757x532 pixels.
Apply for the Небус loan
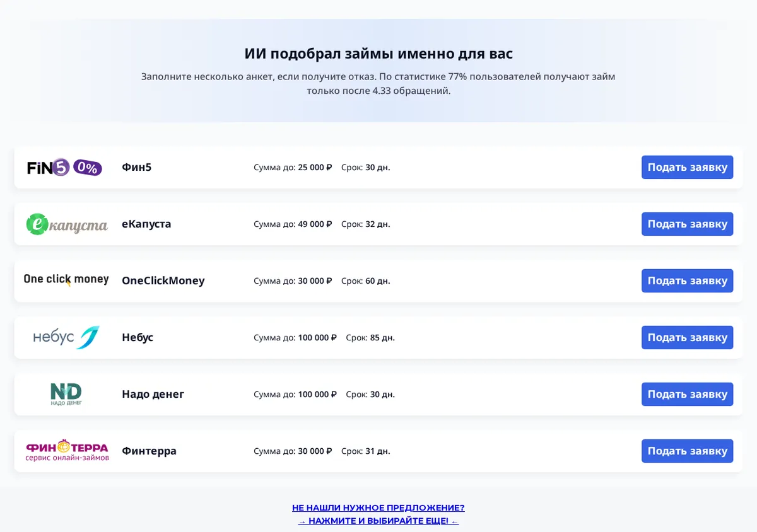(687, 337)
